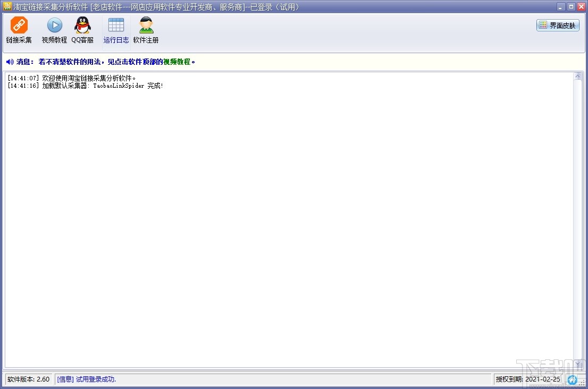Image resolution: width=588 pixels, height=389 pixels.
Task: Click the 界面皮肤 skin button
Action: click(558, 26)
